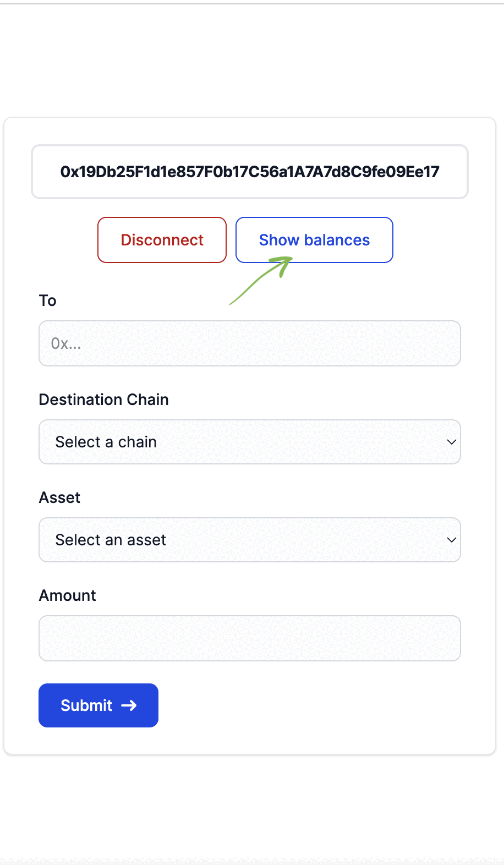Focus the Amount input field
Image resolution: width=504 pixels, height=865 pixels.
(250, 638)
